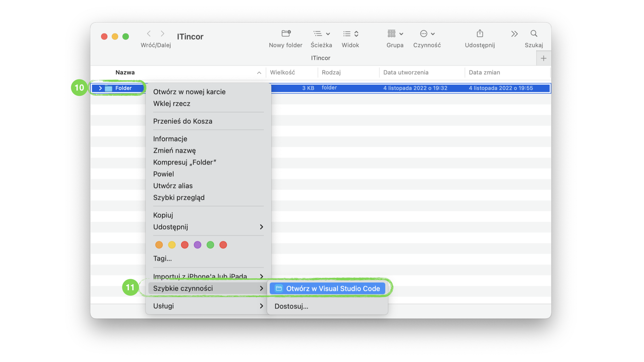The width and height of the screenshot is (644, 362).
Task: Apply the purple tag color
Action: click(198, 245)
